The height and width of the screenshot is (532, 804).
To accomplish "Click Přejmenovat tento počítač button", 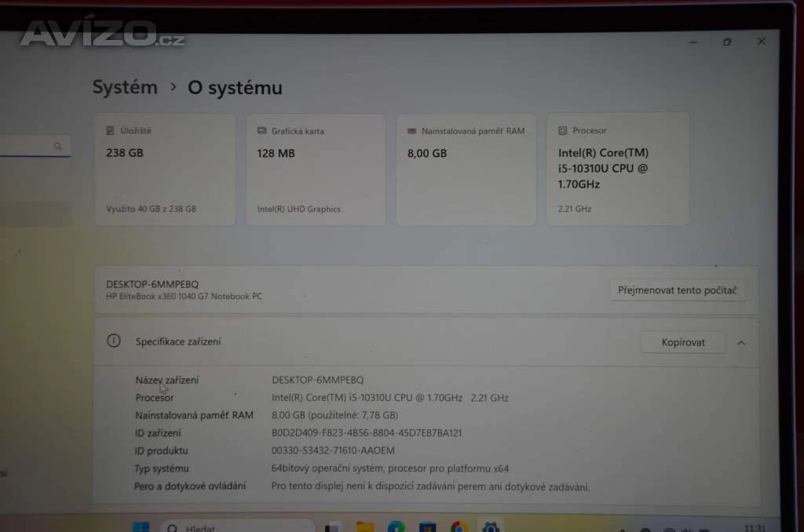I will pyautogui.click(x=678, y=290).
